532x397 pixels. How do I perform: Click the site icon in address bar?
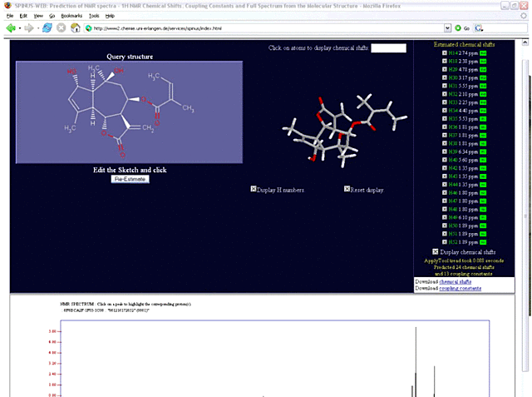coord(89,28)
